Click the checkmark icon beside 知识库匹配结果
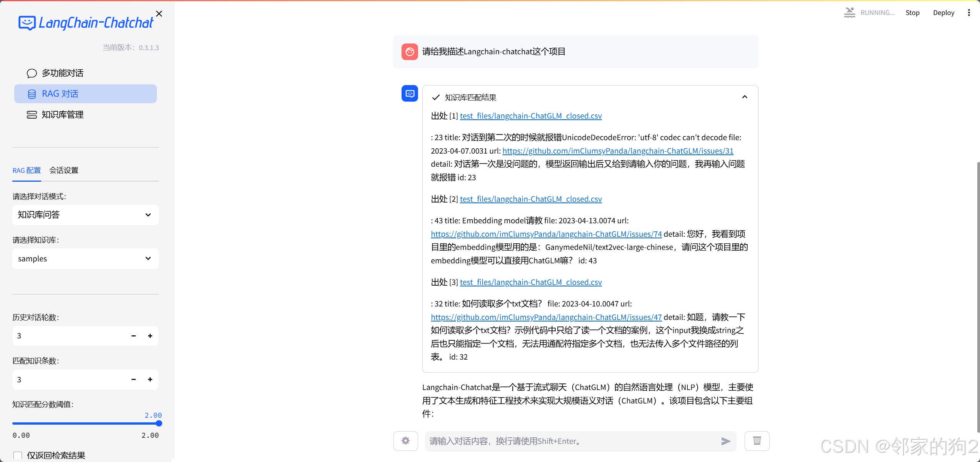The image size is (980, 462). pos(436,97)
